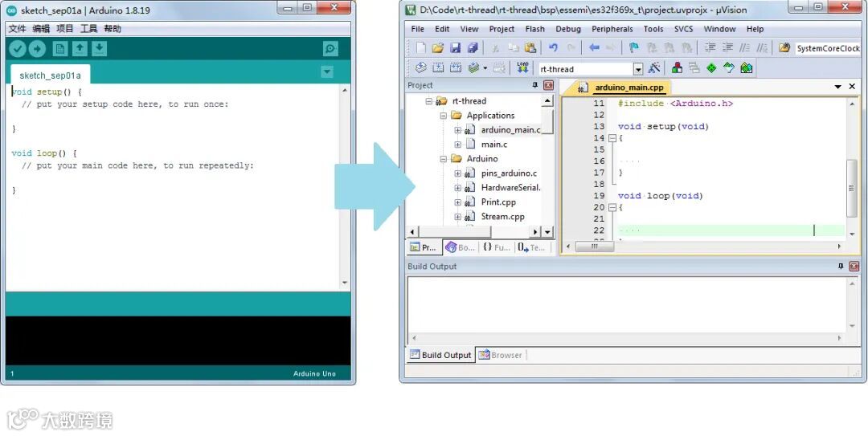Image resolution: width=868 pixels, height=436 pixels.
Task: Click the µVision Save All icon
Action: click(x=473, y=48)
